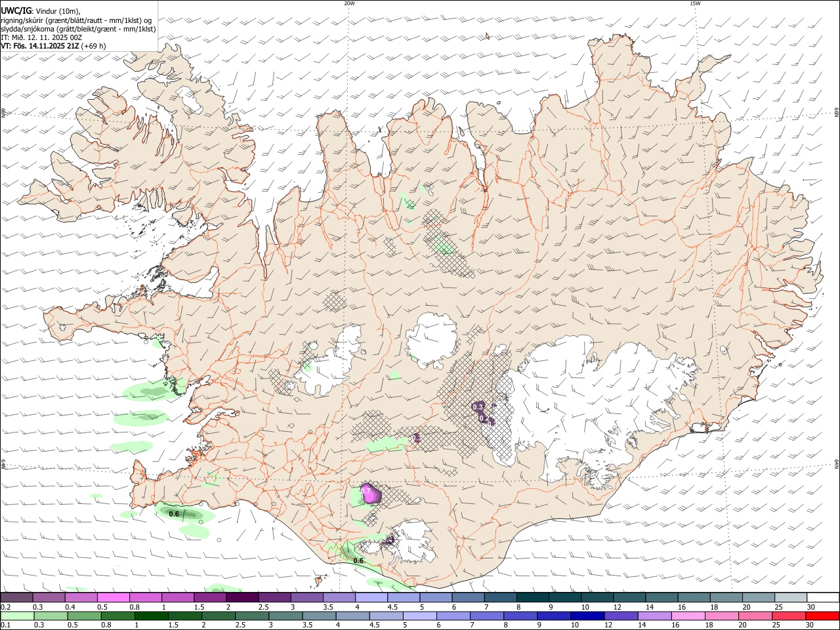Click the '15W' longitude label at the top
Viewport: 840px width, 630px height.
coord(695,3)
